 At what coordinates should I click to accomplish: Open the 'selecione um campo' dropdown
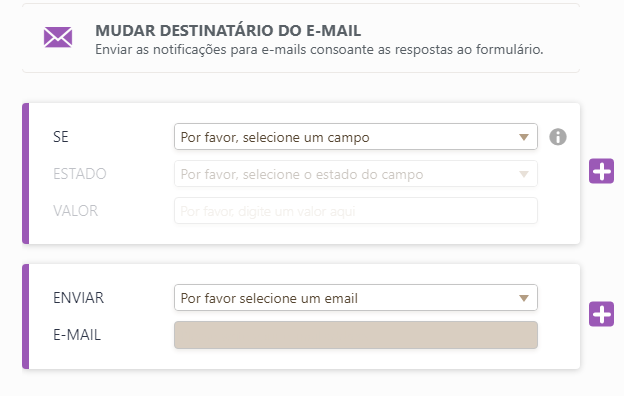[356, 137]
